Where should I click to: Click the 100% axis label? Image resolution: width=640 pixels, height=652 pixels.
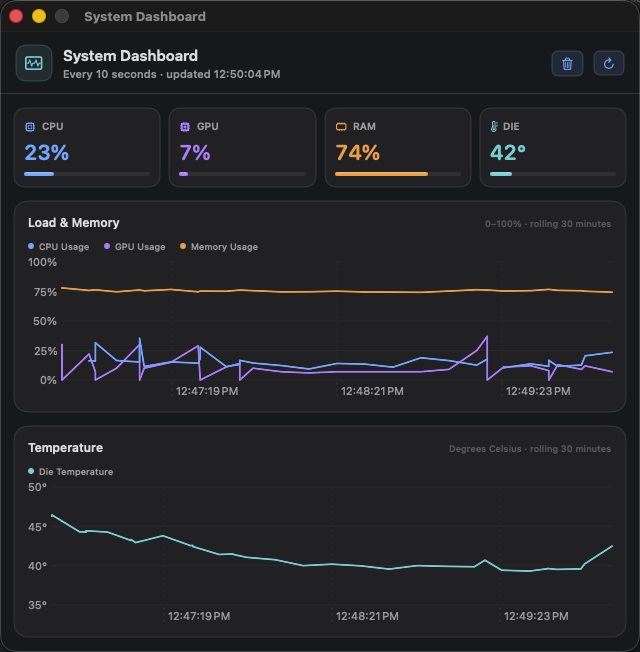[x=42, y=262]
